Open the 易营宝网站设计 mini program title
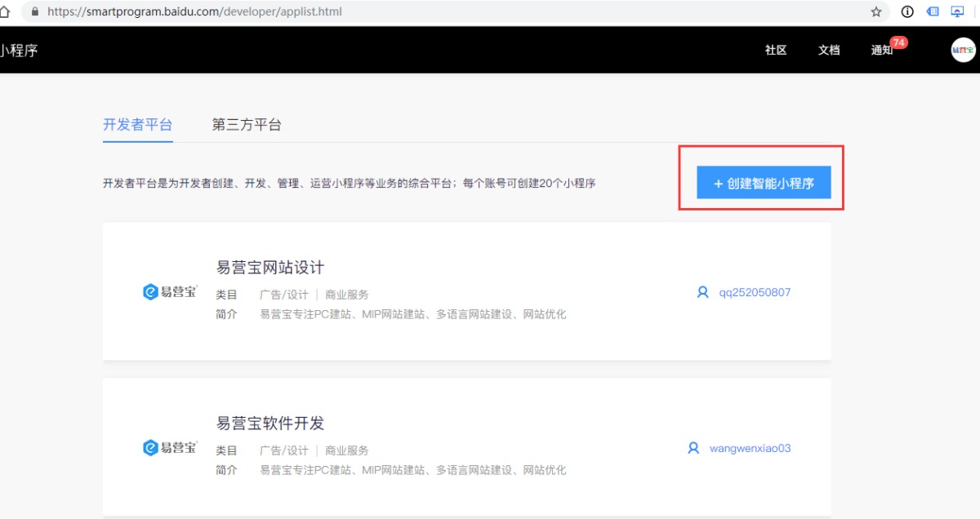This screenshot has width=980, height=519. point(269,268)
